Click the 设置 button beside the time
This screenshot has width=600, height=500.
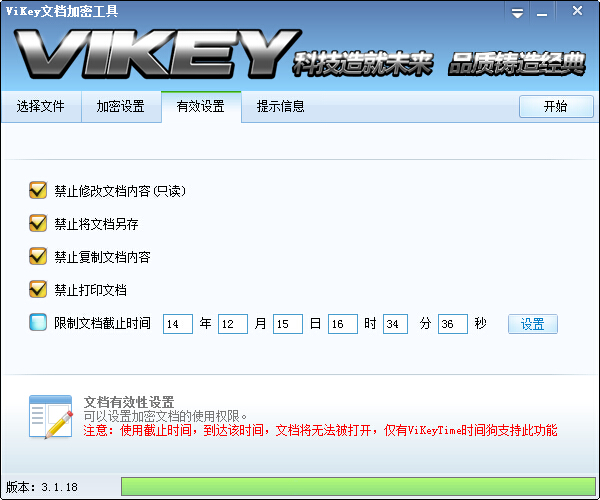[x=533, y=324]
